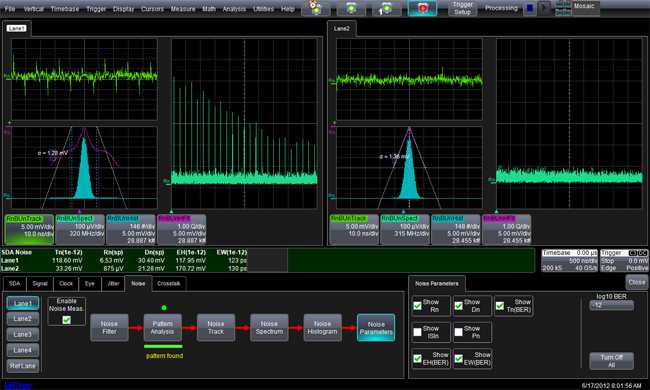Open Lane2 RnBUnSpect descriptor with 315 MHz/div
Image resolution: width=650 pixels, height=390 pixels.
[405, 229]
